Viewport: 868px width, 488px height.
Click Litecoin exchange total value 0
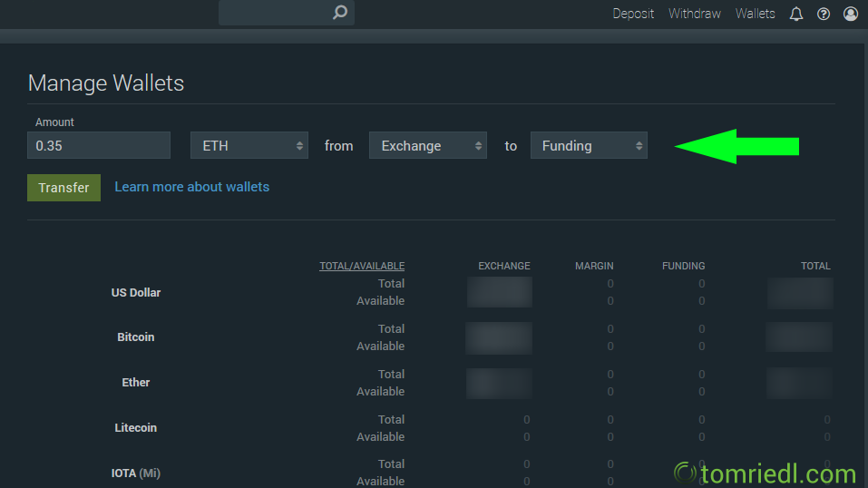[526, 419]
